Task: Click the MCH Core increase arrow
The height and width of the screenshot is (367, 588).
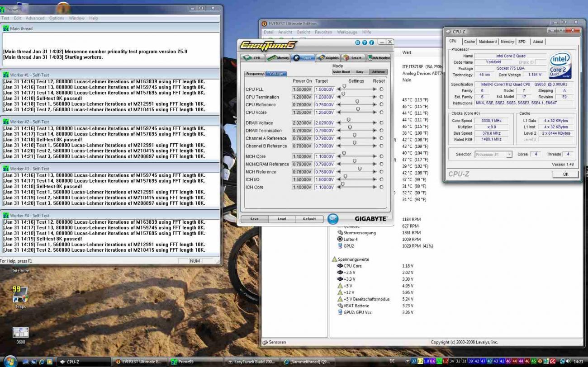Action: pyautogui.click(x=375, y=156)
